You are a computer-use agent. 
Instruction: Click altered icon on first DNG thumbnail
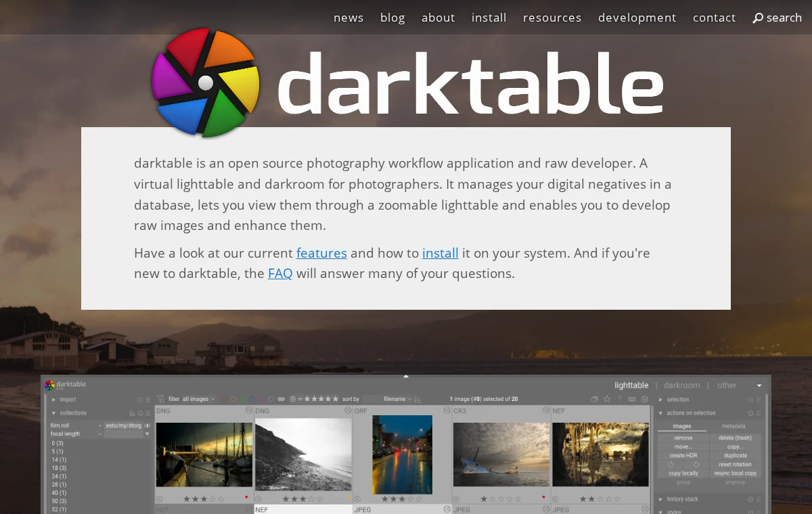[249, 411]
